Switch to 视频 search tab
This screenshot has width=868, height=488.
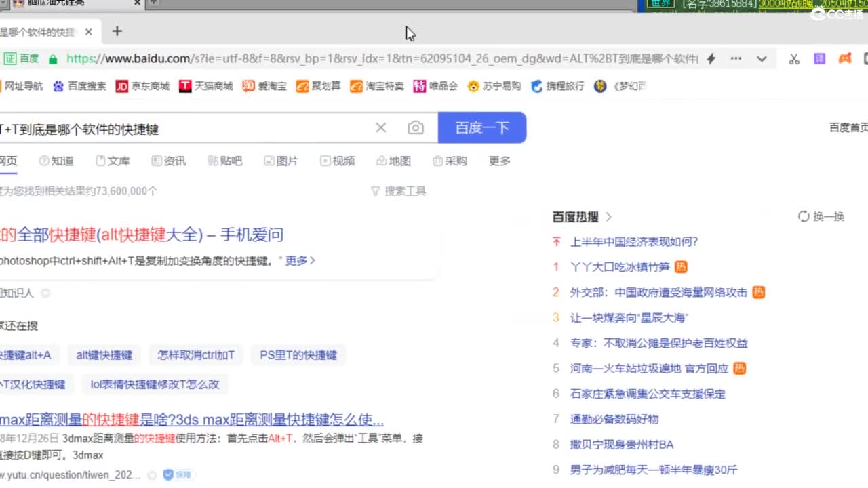tap(338, 161)
